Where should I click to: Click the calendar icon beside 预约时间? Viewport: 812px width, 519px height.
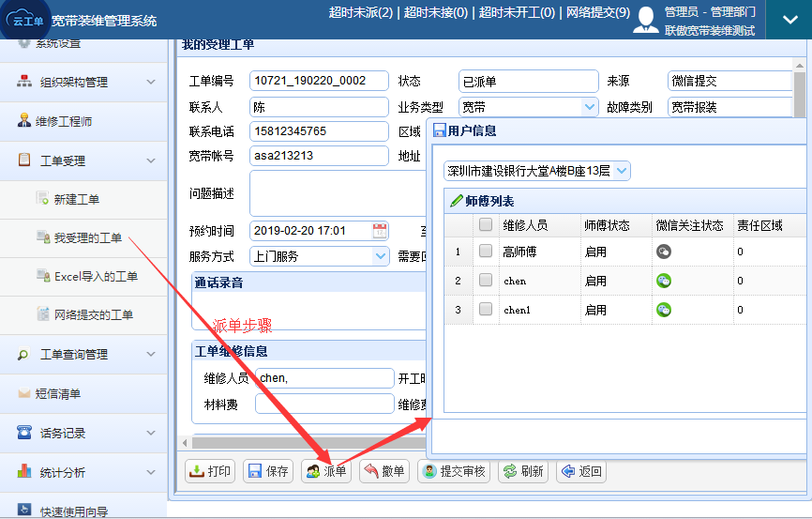point(380,231)
